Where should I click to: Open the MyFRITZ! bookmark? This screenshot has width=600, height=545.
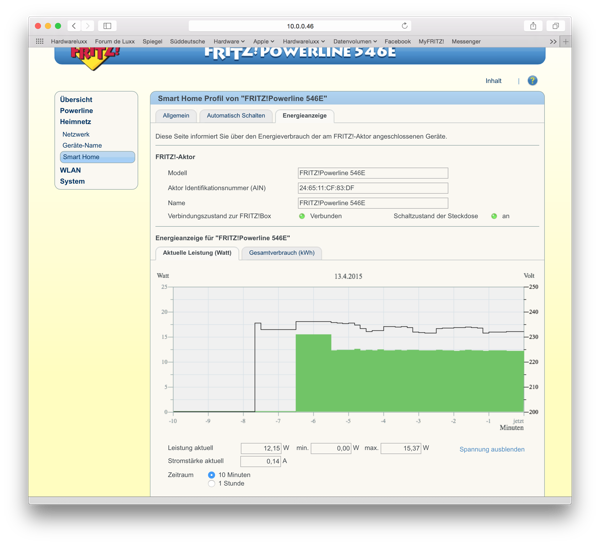pyautogui.click(x=431, y=41)
